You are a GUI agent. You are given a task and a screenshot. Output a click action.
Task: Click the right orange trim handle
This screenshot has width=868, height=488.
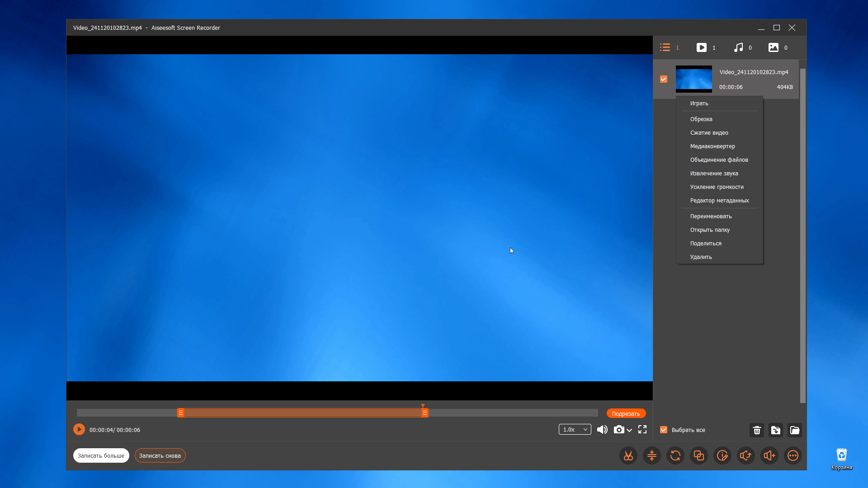(x=425, y=413)
